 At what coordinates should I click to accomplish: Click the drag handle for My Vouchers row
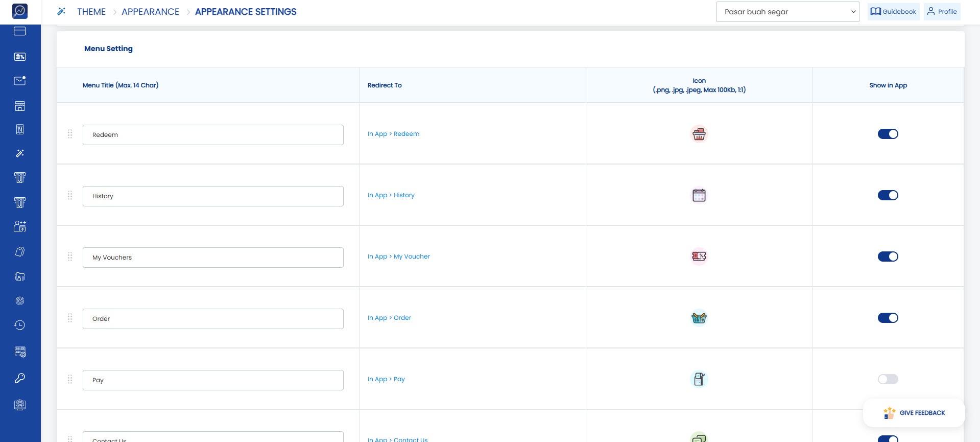[x=70, y=257]
